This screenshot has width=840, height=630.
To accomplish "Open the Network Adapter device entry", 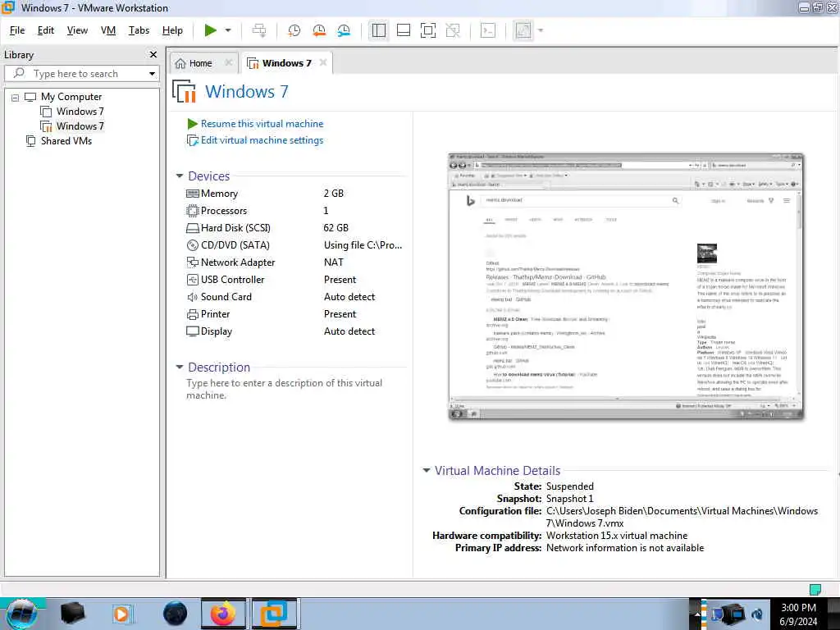I will point(237,262).
